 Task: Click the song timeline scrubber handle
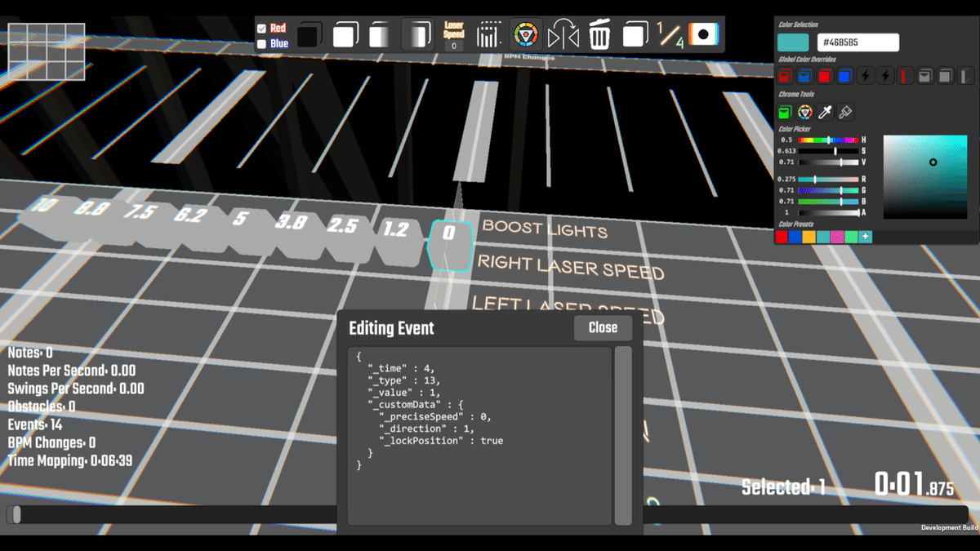(x=16, y=514)
